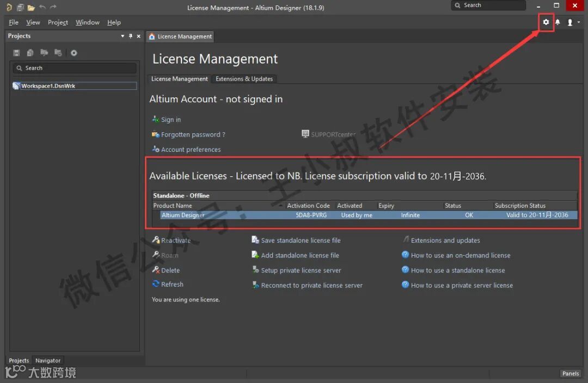Open the SUPPORTcenter link

click(328, 134)
